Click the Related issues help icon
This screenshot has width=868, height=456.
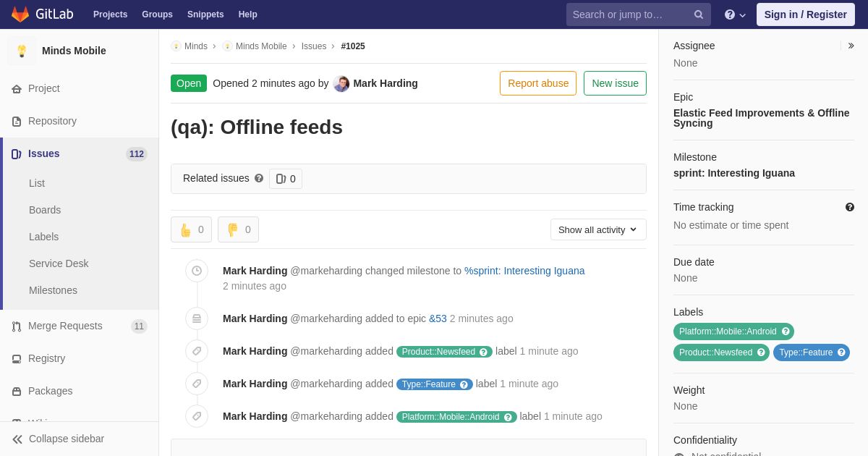259,178
